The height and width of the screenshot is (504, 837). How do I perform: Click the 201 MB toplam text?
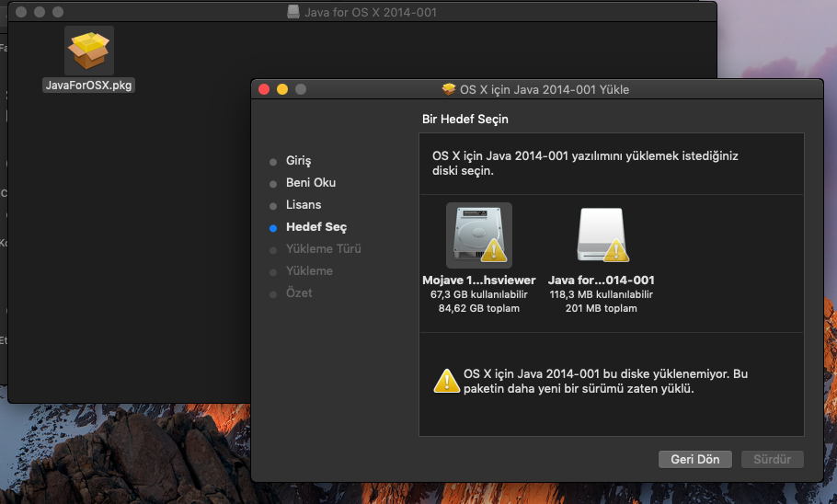601,309
